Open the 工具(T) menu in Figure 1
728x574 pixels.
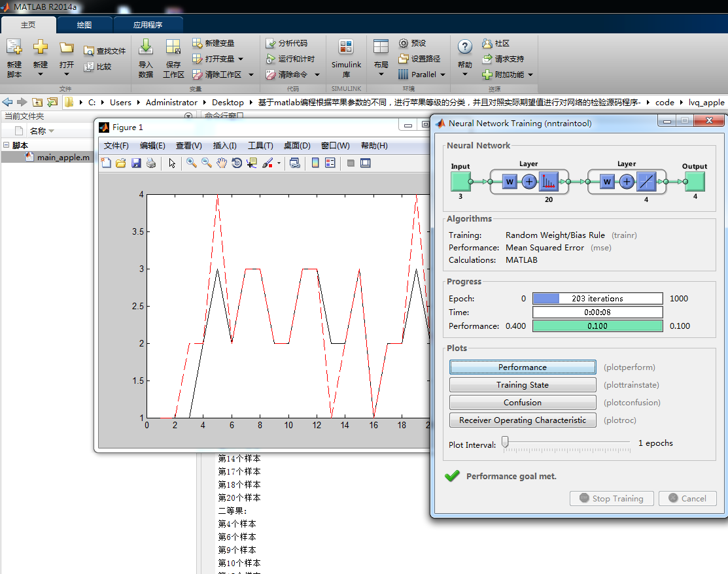pos(260,146)
